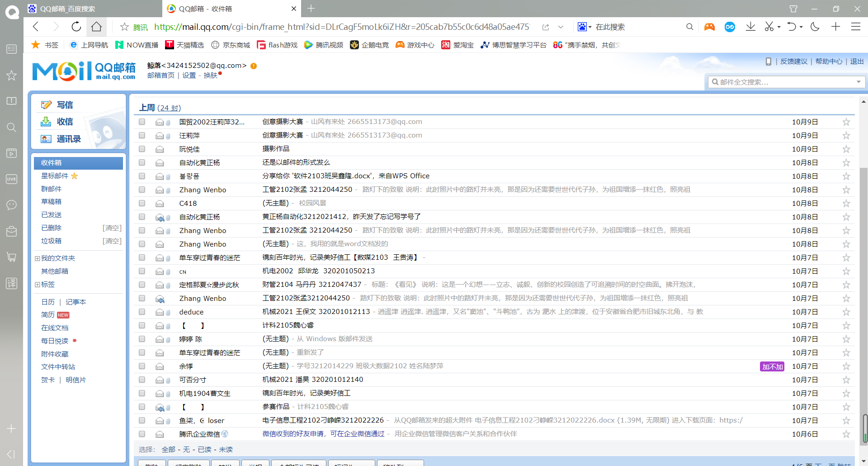Check the checkbox for 汪莉萍's email

pyautogui.click(x=142, y=135)
